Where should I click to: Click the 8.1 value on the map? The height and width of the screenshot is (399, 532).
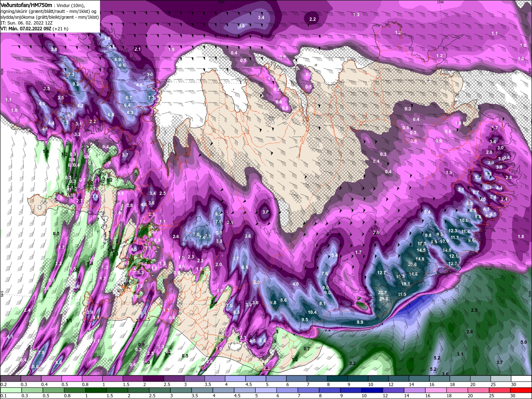point(323,303)
